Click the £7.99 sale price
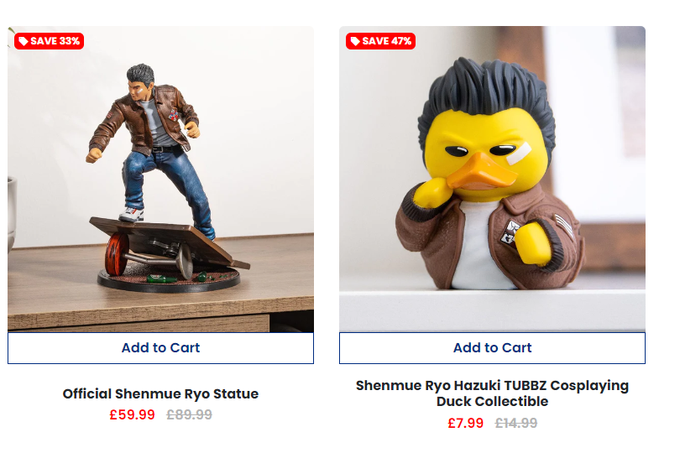Image resolution: width=680 pixels, height=453 pixels. (x=465, y=423)
